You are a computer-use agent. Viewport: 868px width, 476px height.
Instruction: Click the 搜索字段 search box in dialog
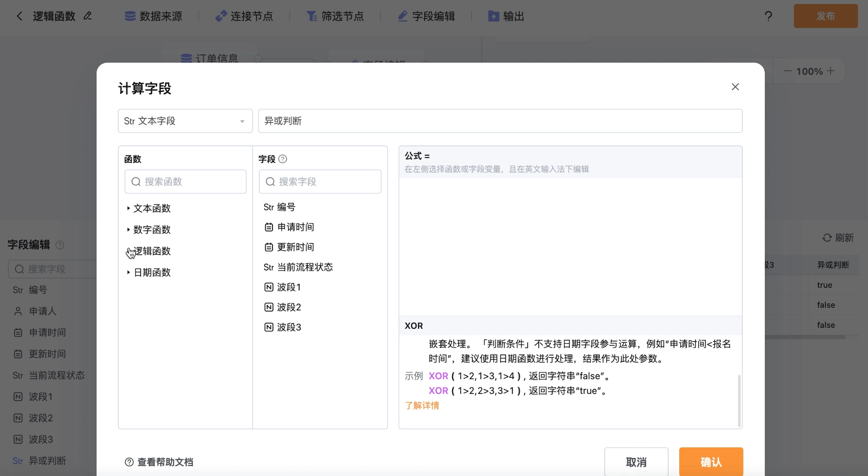320,182
